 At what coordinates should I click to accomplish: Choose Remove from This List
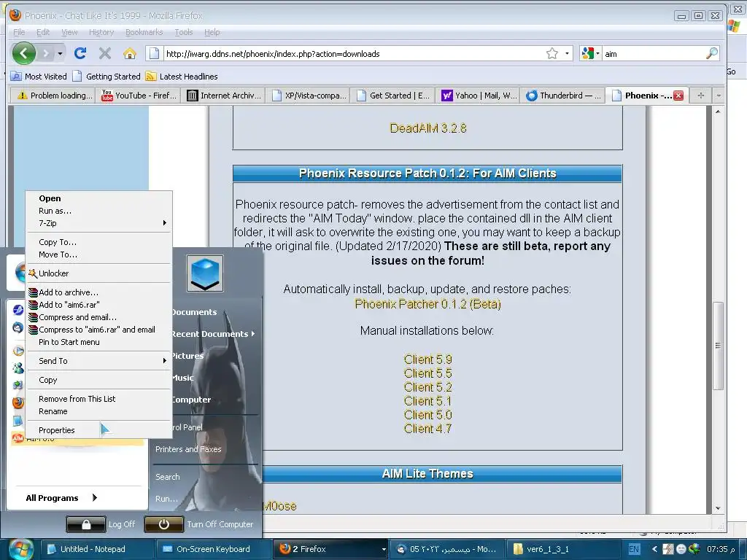98,399
